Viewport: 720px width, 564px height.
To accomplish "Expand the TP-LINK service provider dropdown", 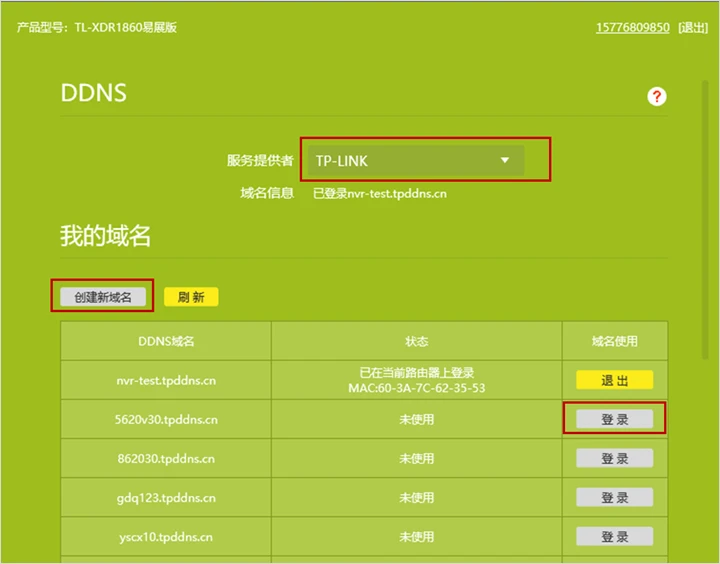I will pos(416,160).
